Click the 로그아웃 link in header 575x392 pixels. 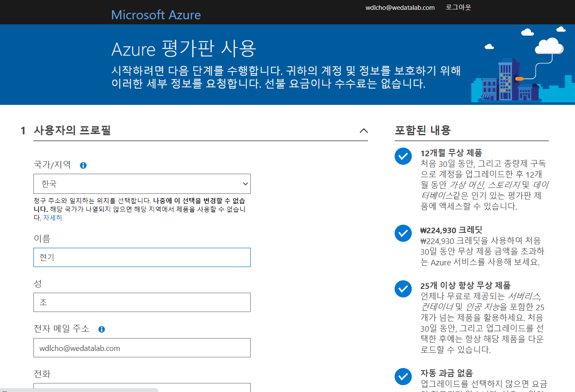pyautogui.click(x=458, y=7)
